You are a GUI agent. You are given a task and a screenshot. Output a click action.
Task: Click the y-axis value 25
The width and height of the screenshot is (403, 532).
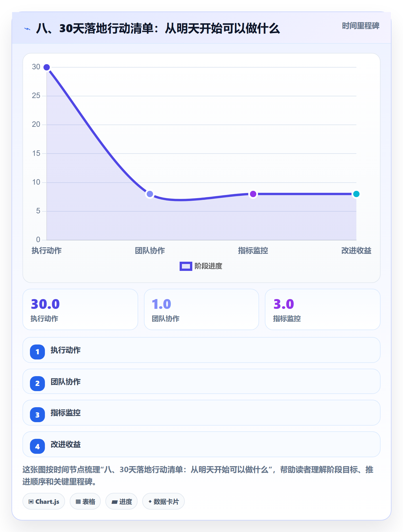tap(36, 95)
